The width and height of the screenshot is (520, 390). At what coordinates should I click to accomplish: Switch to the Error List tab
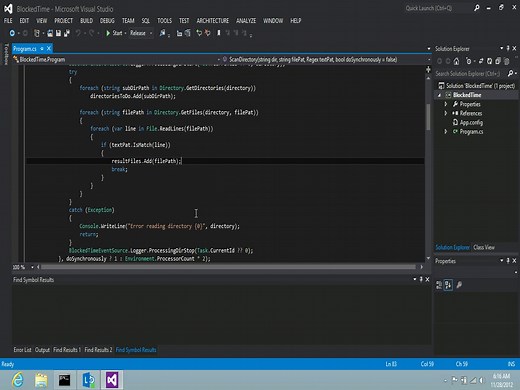click(22, 350)
